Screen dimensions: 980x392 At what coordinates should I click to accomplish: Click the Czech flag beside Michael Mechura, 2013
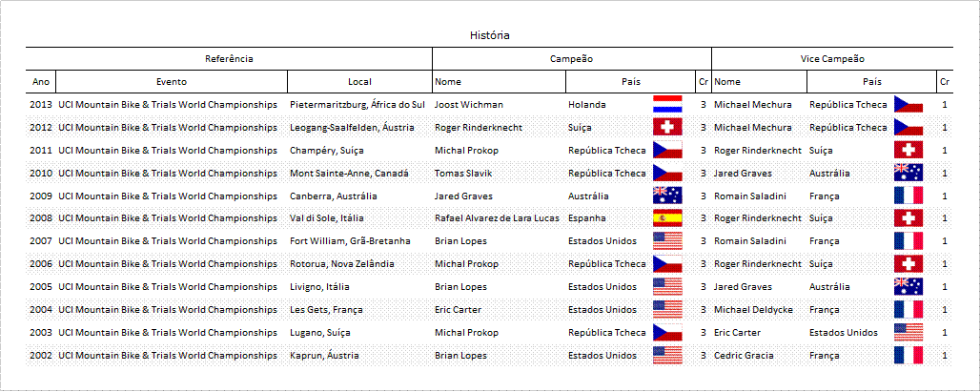[x=909, y=104]
